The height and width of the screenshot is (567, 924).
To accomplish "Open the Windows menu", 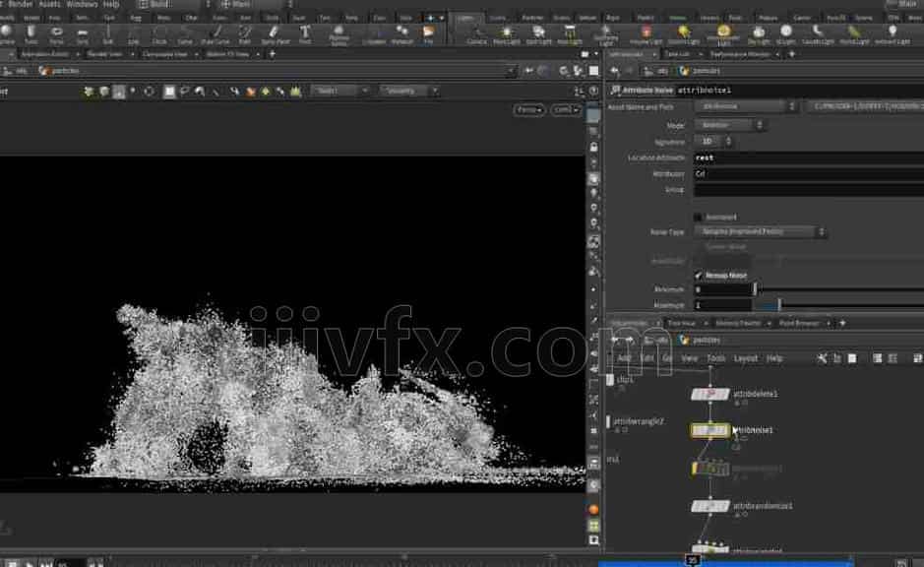I will click(x=82, y=4).
